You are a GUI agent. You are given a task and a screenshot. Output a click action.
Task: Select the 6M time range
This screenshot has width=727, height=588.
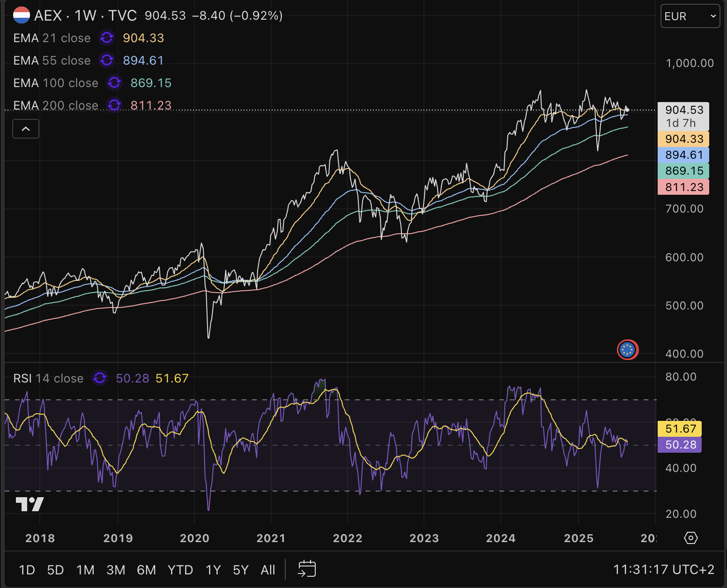click(x=146, y=570)
